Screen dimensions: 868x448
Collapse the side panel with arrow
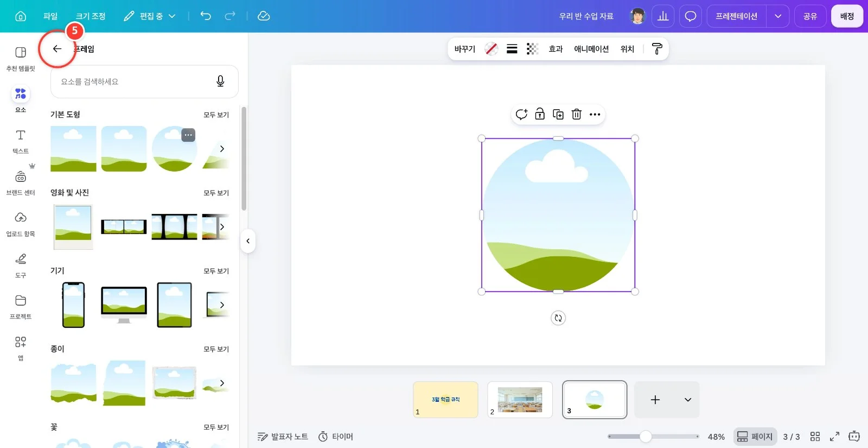tap(248, 241)
